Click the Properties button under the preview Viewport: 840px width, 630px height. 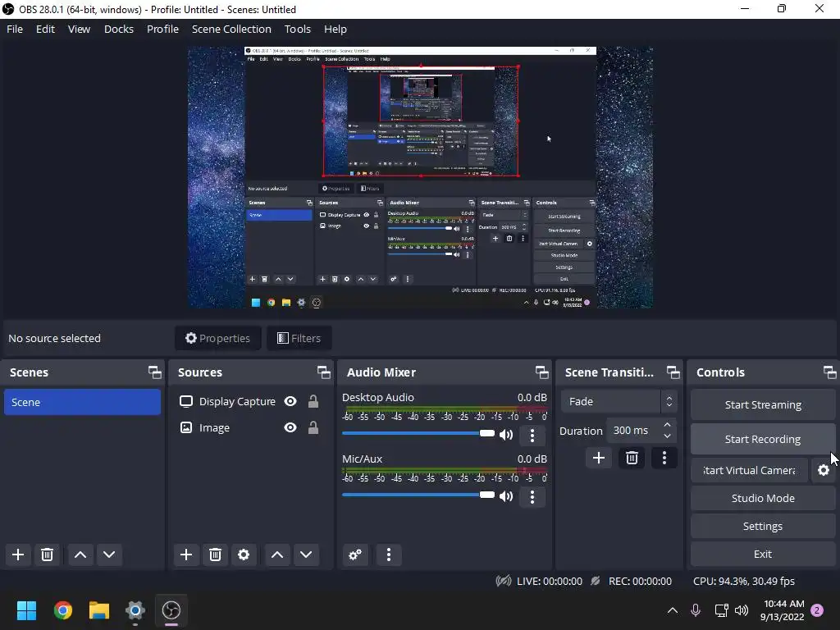[218, 338]
